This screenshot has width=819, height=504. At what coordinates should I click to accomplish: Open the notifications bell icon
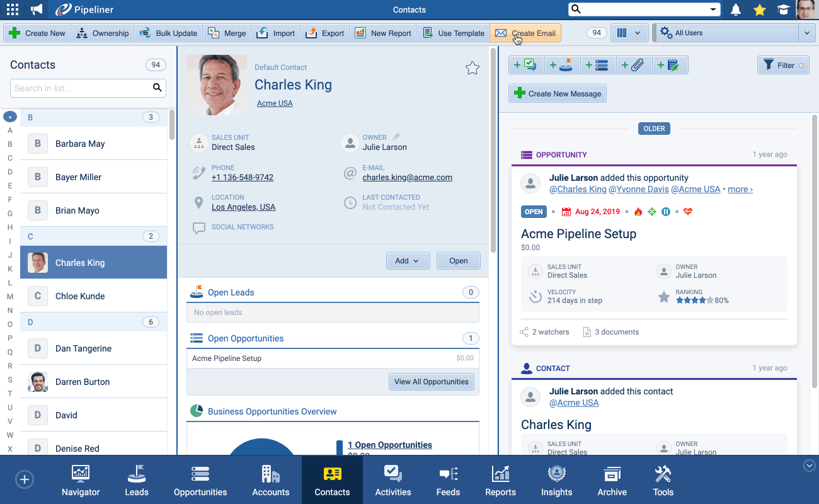(x=735, y=9)
